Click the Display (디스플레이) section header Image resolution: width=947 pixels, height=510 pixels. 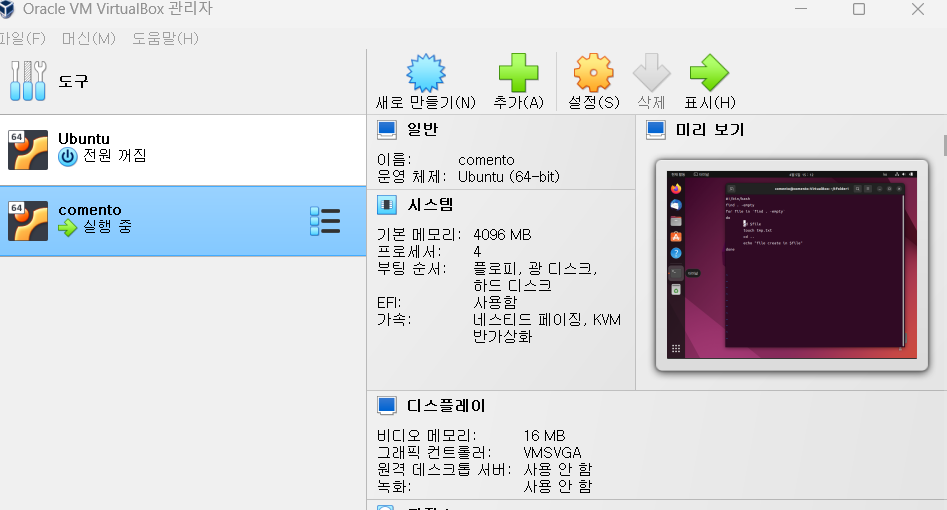click(x=446, y=405)
